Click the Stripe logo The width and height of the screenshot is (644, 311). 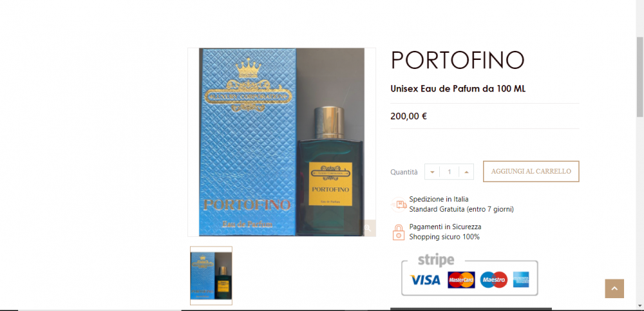[436, 260]
